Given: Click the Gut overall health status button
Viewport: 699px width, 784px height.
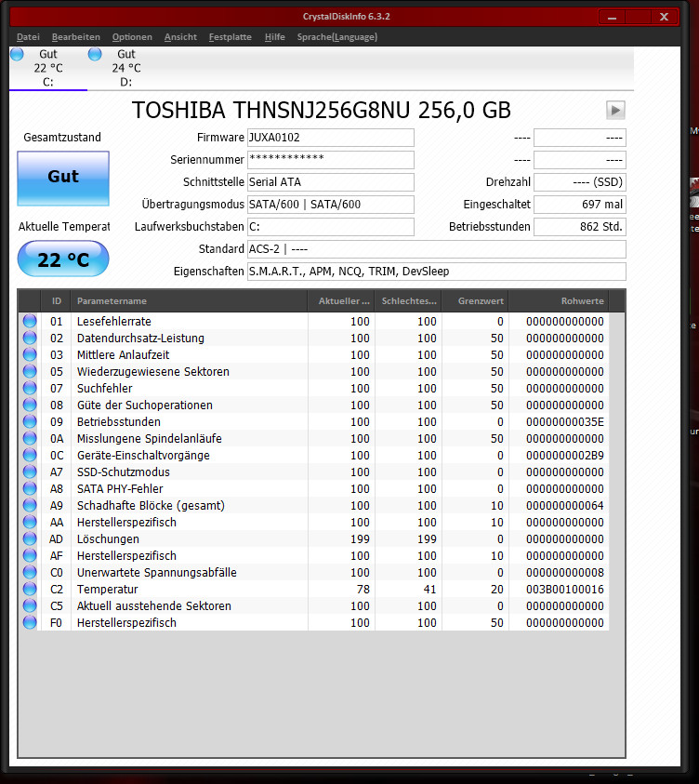Looking at the screenshot, I should (x=63, y=179).
